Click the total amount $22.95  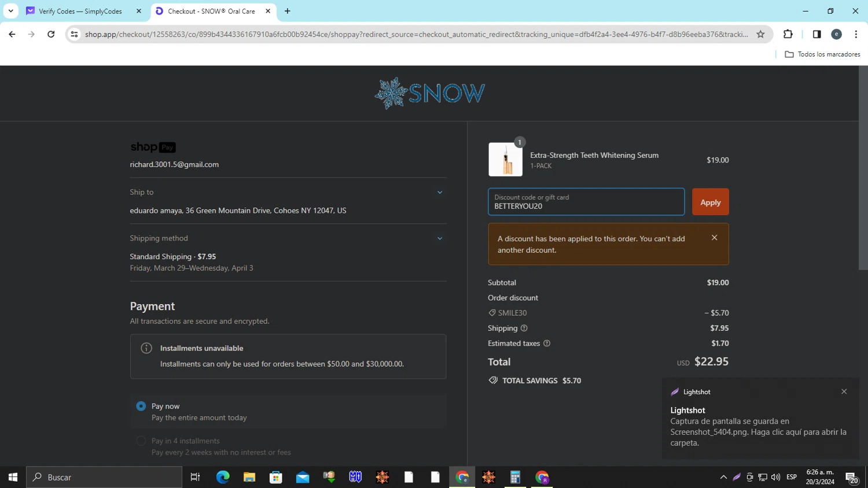(711, 362)
